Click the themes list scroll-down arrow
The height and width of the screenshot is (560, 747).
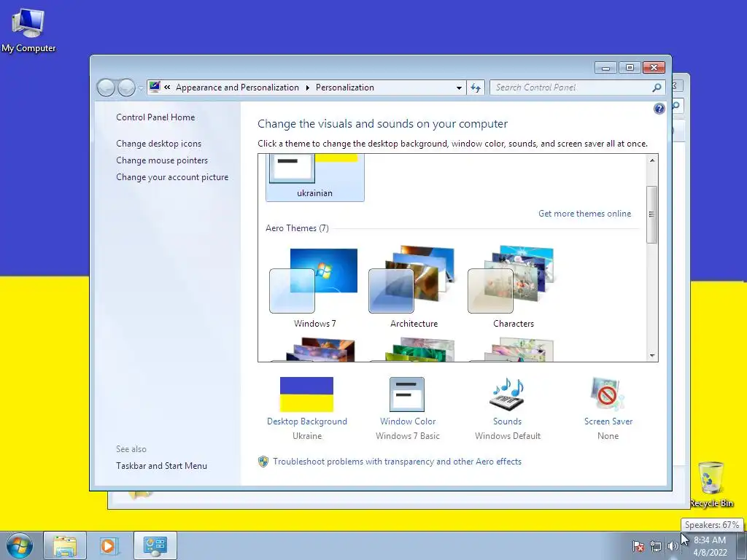pyautogui.click(x=651, y=355)
